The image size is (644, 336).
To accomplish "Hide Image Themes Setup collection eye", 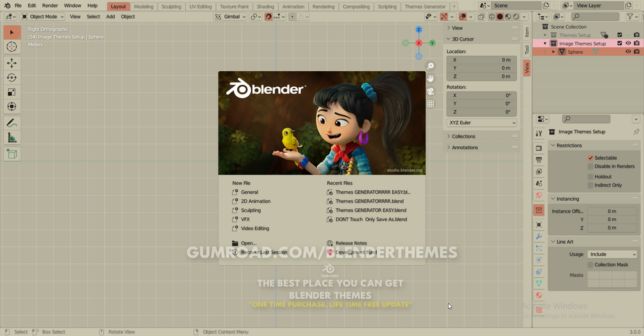I will click(x=628, y=43).
